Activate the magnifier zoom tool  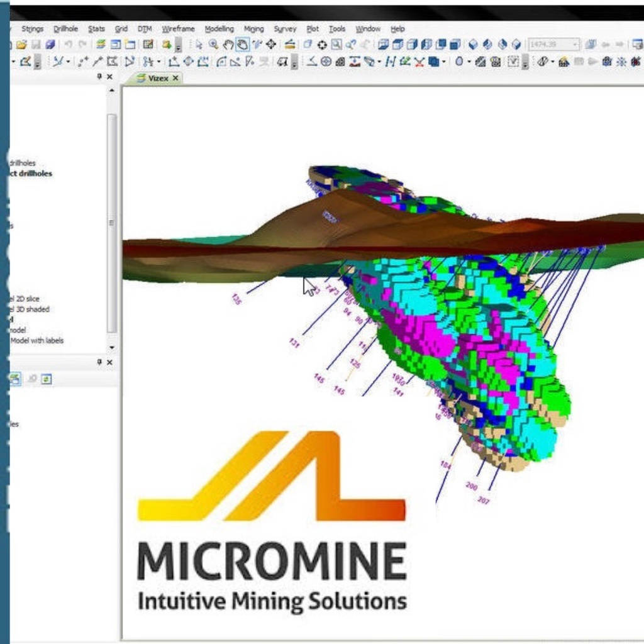point(214,45)
